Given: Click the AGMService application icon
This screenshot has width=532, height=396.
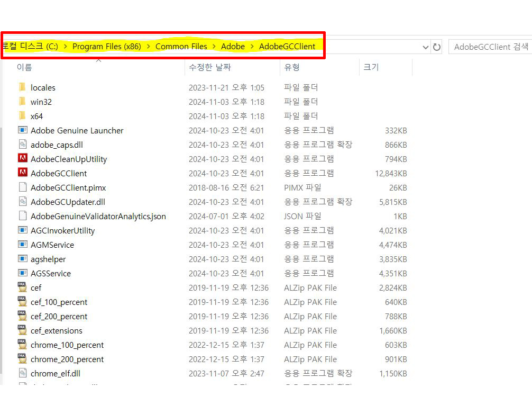Looking at the screenshot, I should pos(22,245).
